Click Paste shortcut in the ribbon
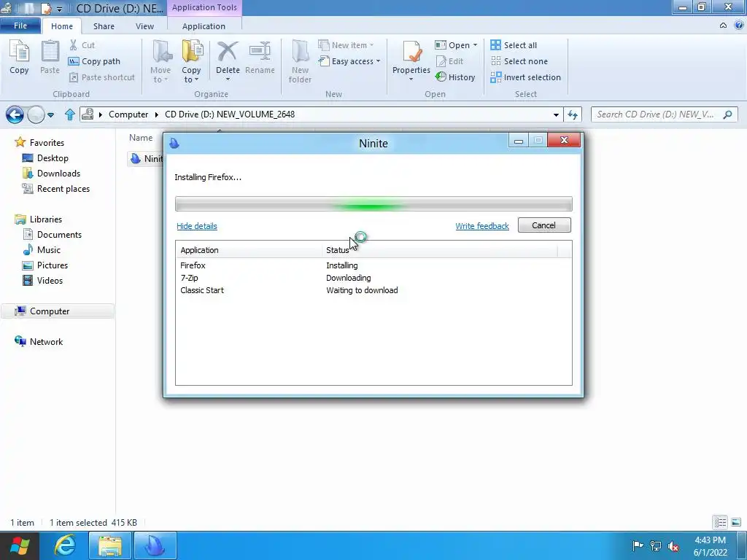 [x=102, y=77]
